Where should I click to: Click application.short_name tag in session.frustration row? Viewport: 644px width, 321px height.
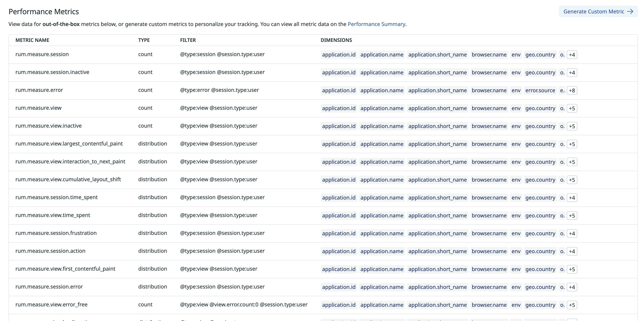[x=437, y=233]
